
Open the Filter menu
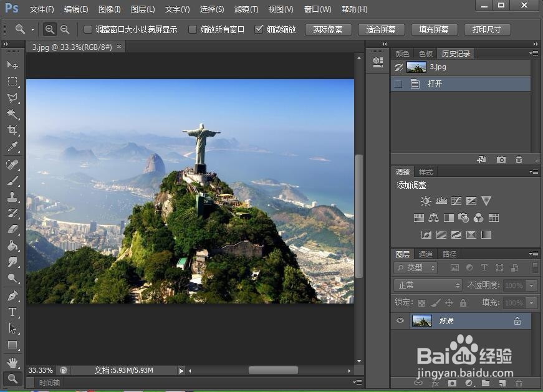pyautogui.click(x=246, y=9)
